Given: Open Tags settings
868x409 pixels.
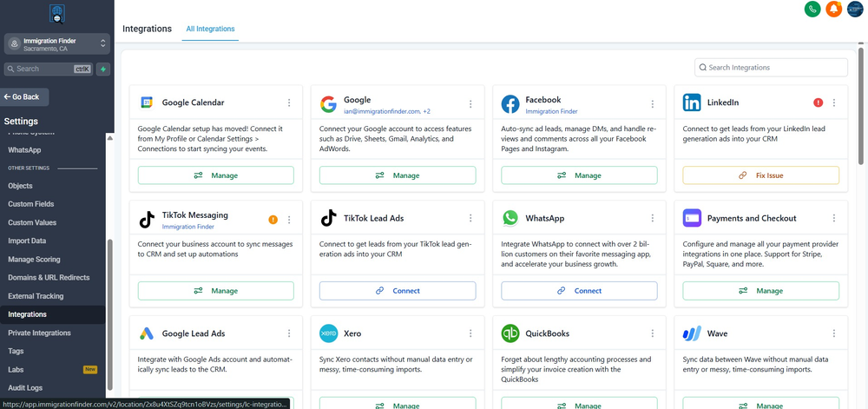Looking at the screenshot, I should 16,351.
